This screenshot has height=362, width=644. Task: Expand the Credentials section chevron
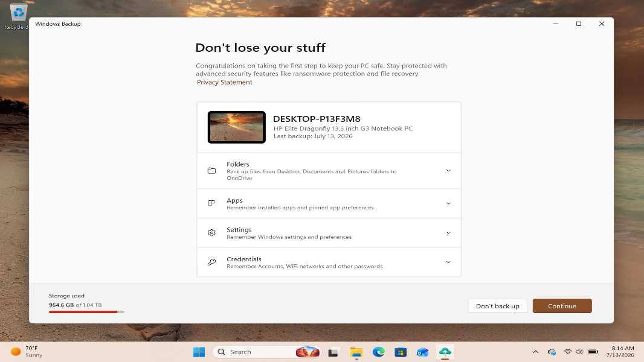[x=448, y=262]
